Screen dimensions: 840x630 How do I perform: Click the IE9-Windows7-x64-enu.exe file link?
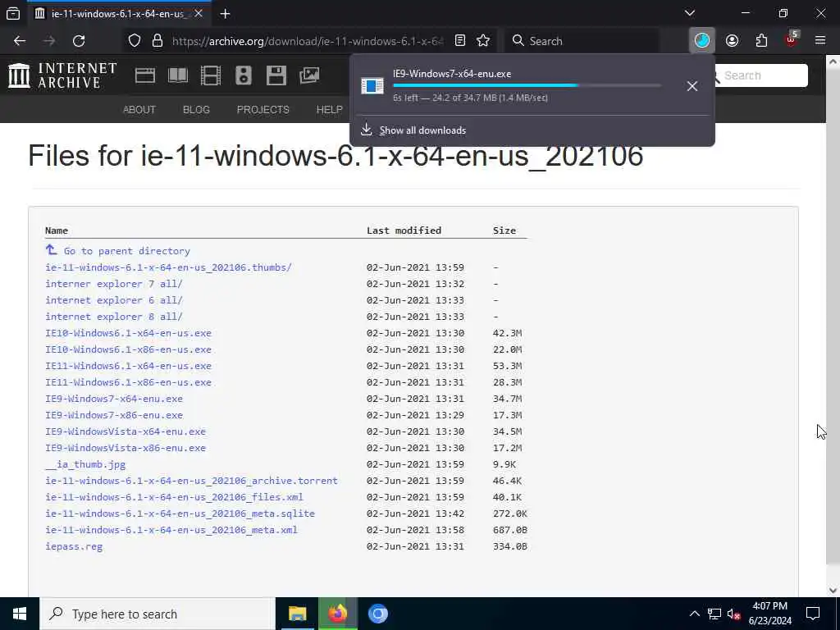pyautogui.click(x=113, y=399)
